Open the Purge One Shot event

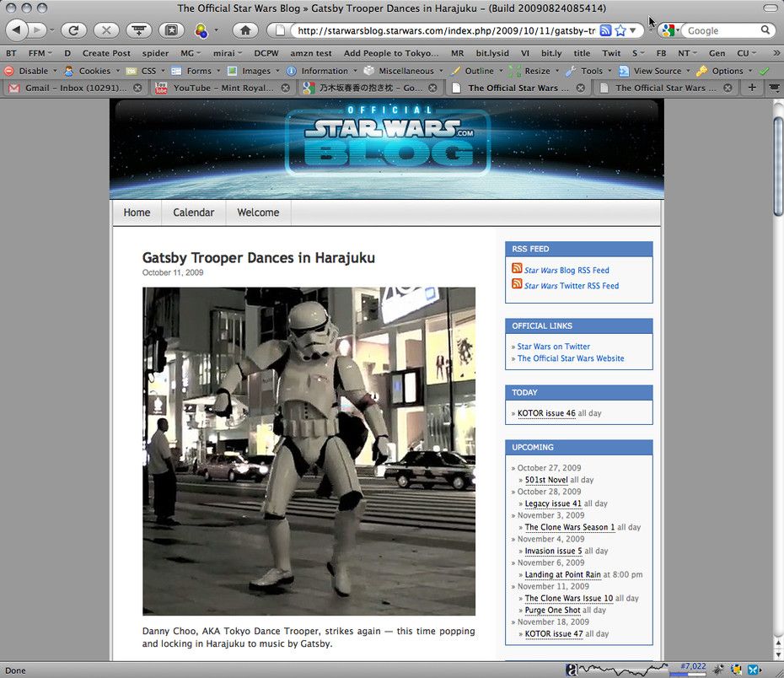[552, 610]
